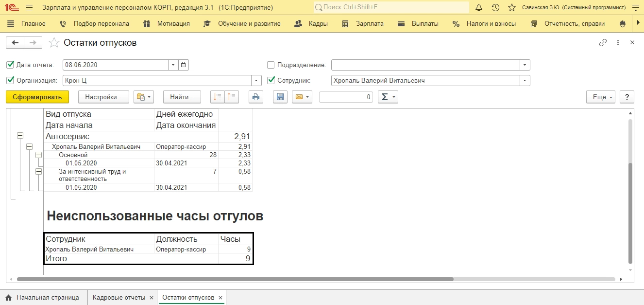Enable the Подразделение filter checkbox

pyautogui.click(x=271, y=65)
